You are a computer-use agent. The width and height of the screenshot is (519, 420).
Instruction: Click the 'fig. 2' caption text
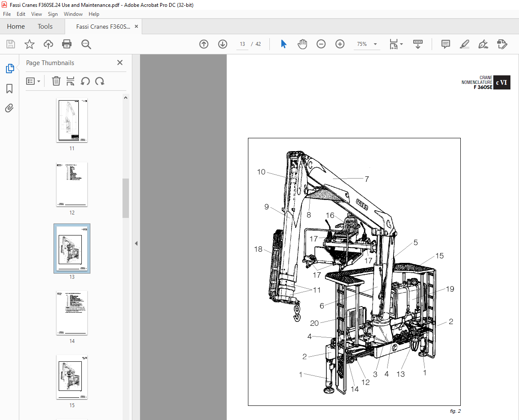(x=455, y=411)
